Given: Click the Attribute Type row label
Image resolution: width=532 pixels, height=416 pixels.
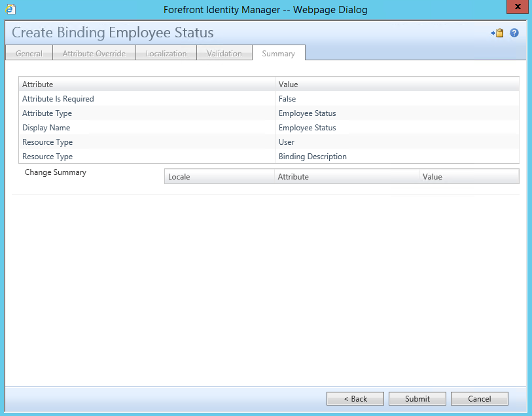Looking at the screenshot, I should [x=47, y=113].
